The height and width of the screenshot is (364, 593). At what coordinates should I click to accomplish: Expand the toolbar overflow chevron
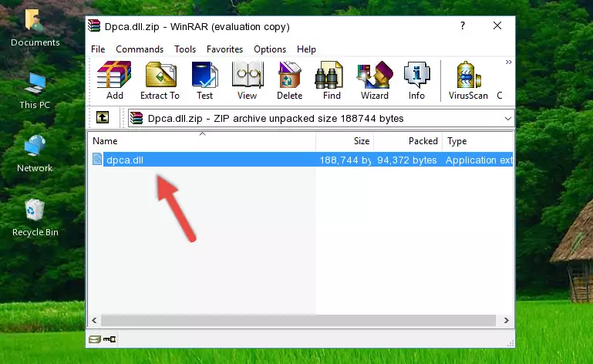(509, 62)
